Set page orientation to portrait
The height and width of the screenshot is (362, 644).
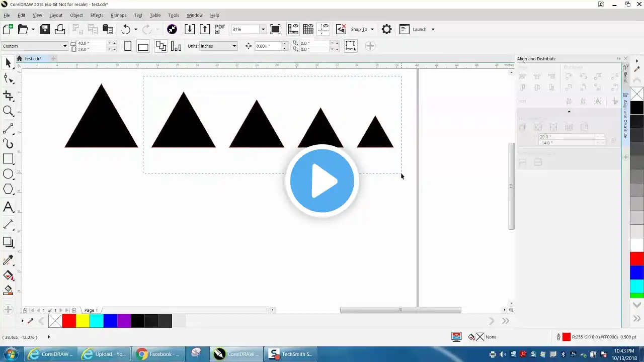coord(128,46)
